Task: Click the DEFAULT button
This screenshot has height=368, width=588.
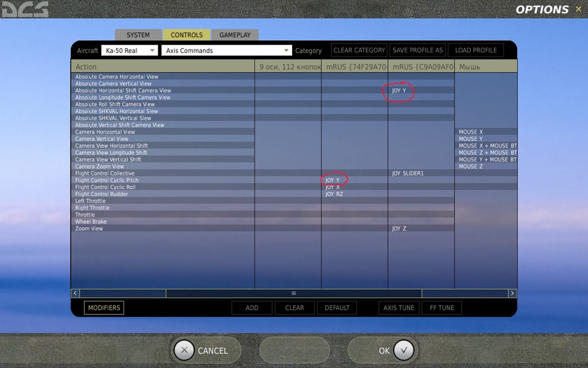Action: pyautogui.click(x=337, y=307)
